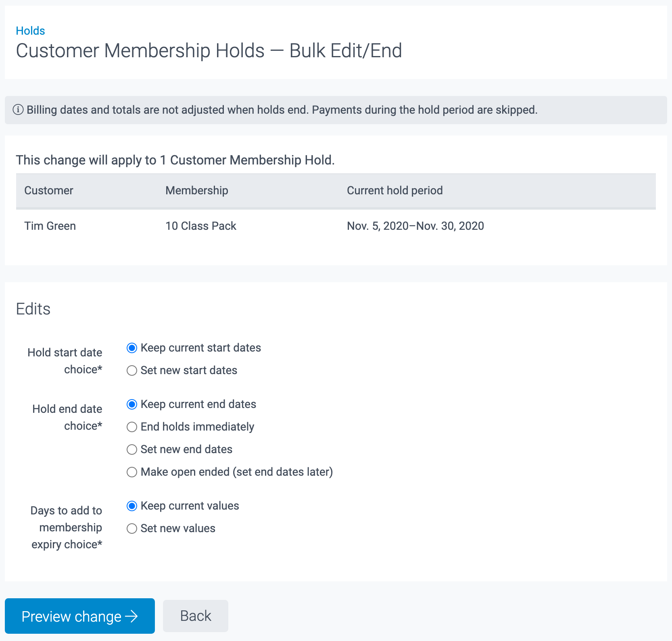
Task: Keep current values for membership expiry
Action: tap(131, 506)
